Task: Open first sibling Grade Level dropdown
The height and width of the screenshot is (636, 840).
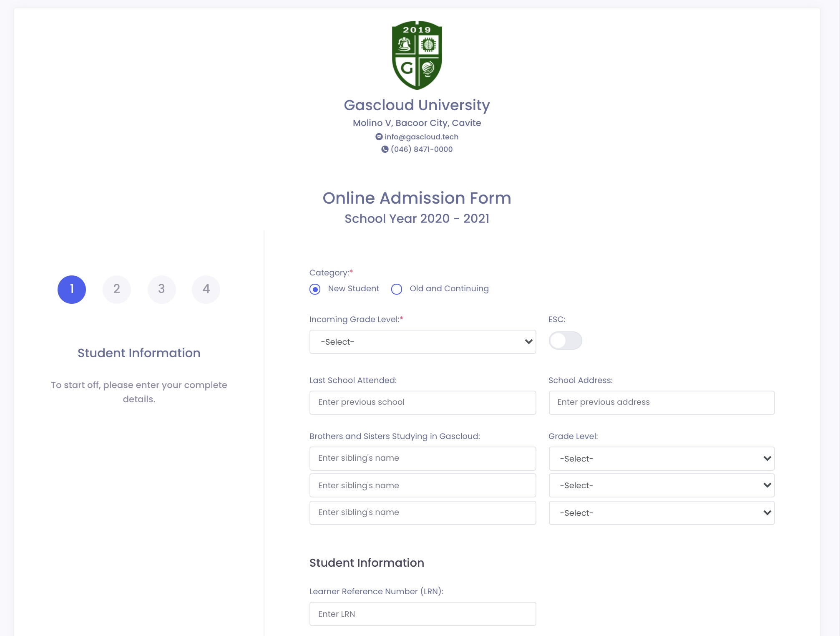Action: point(661,459)
